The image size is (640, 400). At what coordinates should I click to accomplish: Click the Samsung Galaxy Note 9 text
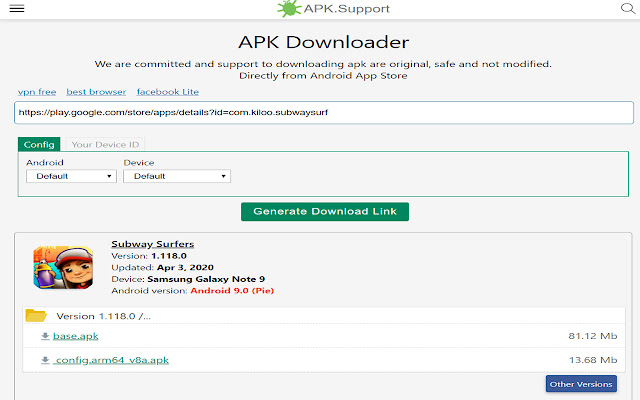pyautogui.click(x=206, y=279)
